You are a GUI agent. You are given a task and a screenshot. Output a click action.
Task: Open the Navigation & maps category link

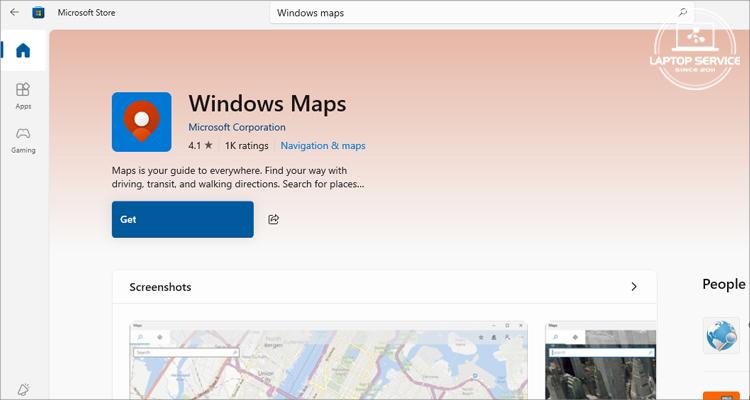pyautogui.click(x=323, y=145)
